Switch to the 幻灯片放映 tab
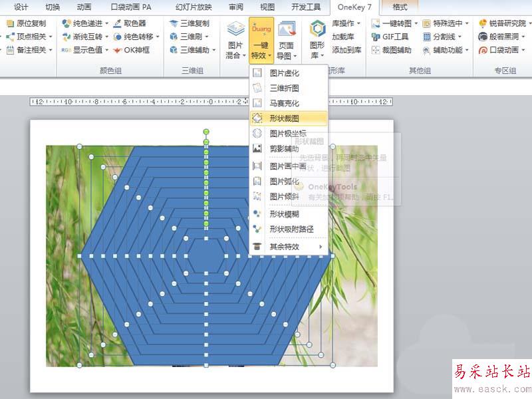 click(194, 7)
